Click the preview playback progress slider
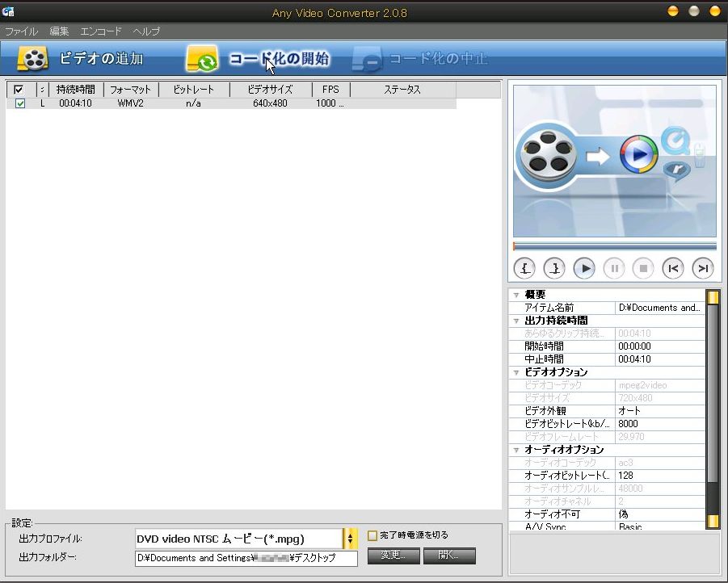The height and width of the screenshot is (583, 728). tap(615, 246)
